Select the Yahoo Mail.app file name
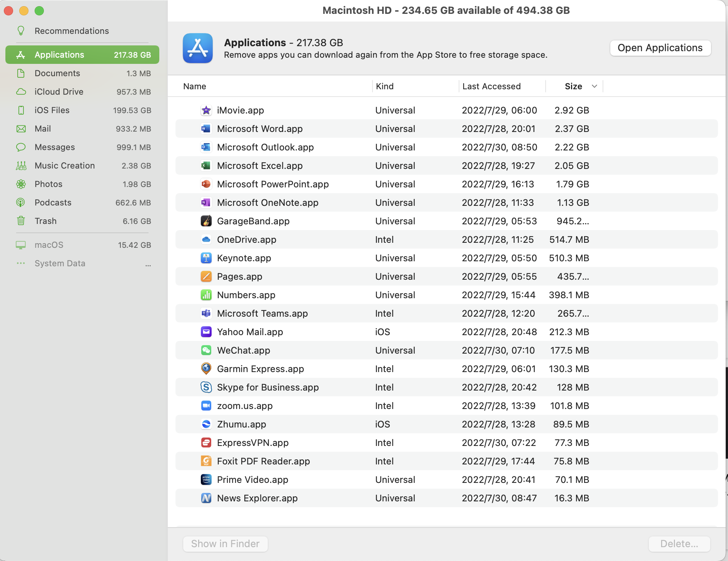 [250, 332]
